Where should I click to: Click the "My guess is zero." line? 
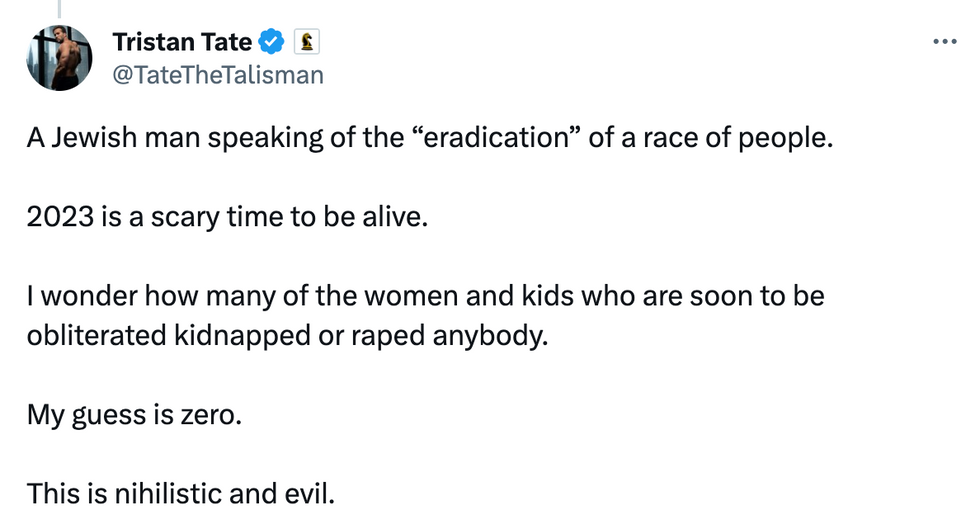(x=134, y=414)
